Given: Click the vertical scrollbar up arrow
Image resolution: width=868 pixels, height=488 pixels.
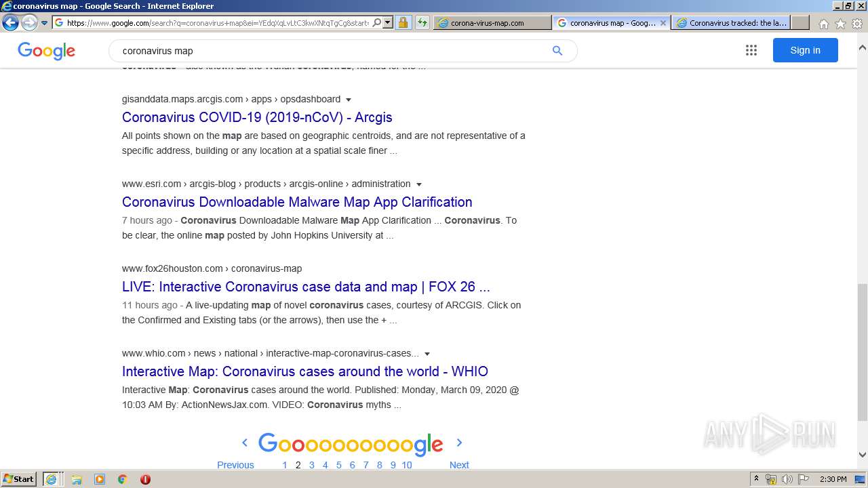Looking at the screenshot, I should [862, 47].
